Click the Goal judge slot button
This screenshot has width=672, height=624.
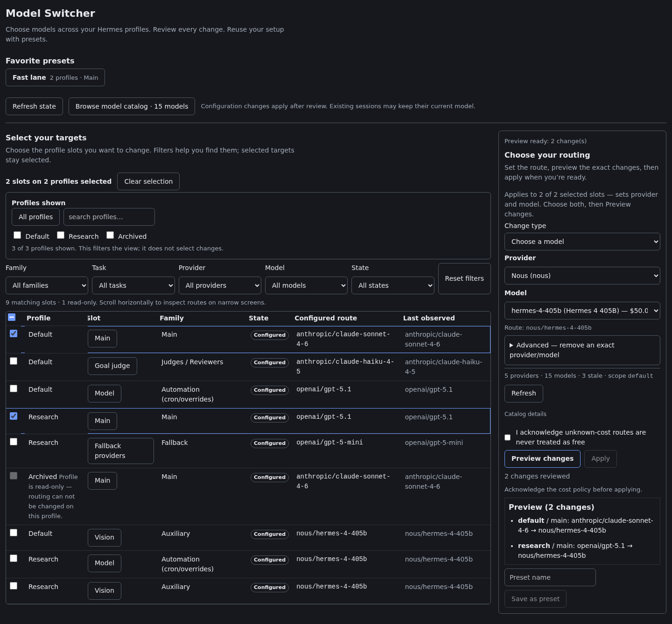coord(112,366)
